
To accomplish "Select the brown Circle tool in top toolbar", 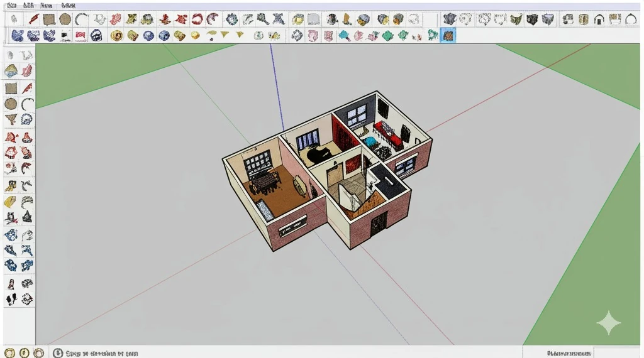I will (65, 19).
